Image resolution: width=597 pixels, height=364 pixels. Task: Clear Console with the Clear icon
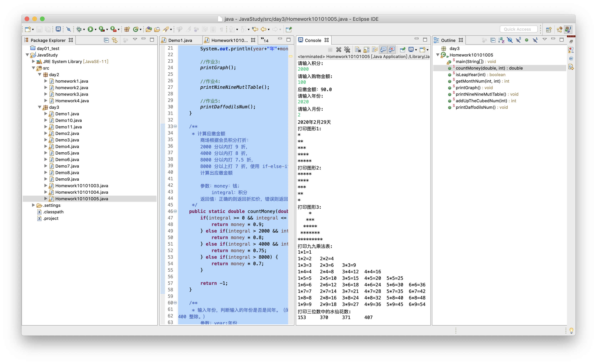tap(358, 50)
